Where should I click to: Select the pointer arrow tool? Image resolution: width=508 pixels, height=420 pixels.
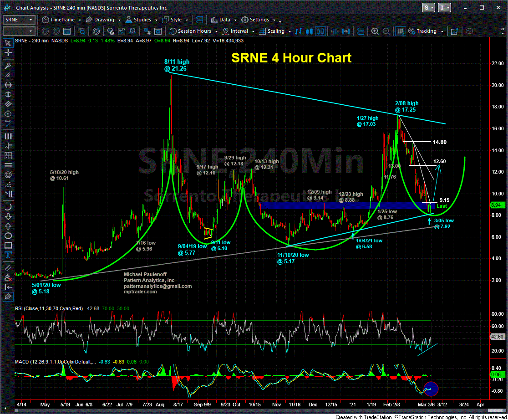point(8,43)
